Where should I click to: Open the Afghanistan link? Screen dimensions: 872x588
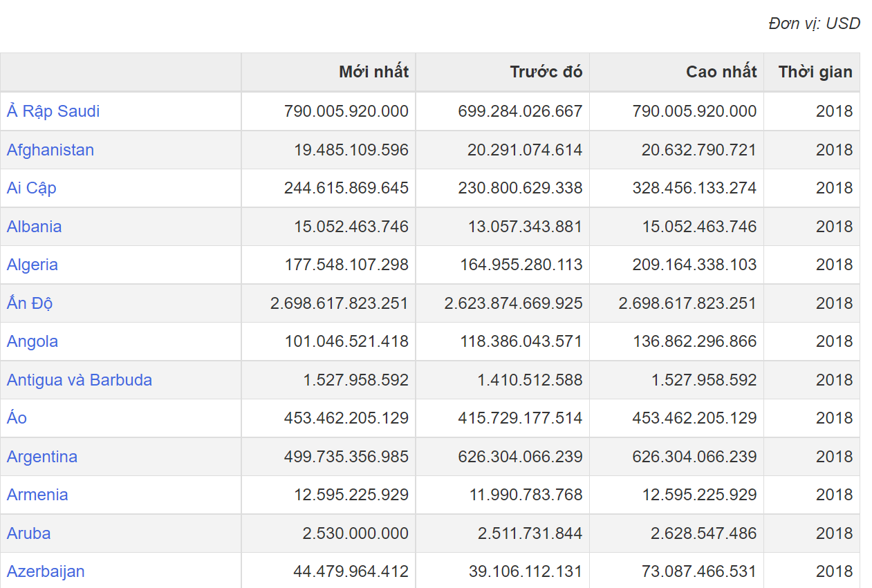pos(50,150)
